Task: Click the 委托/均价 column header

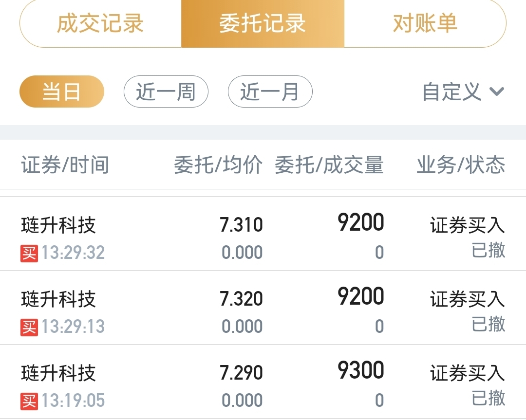Action: click(218, 165)
